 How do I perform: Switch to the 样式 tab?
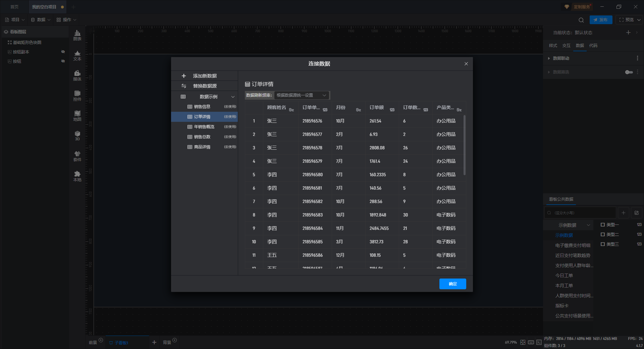[x=553, y=46]
